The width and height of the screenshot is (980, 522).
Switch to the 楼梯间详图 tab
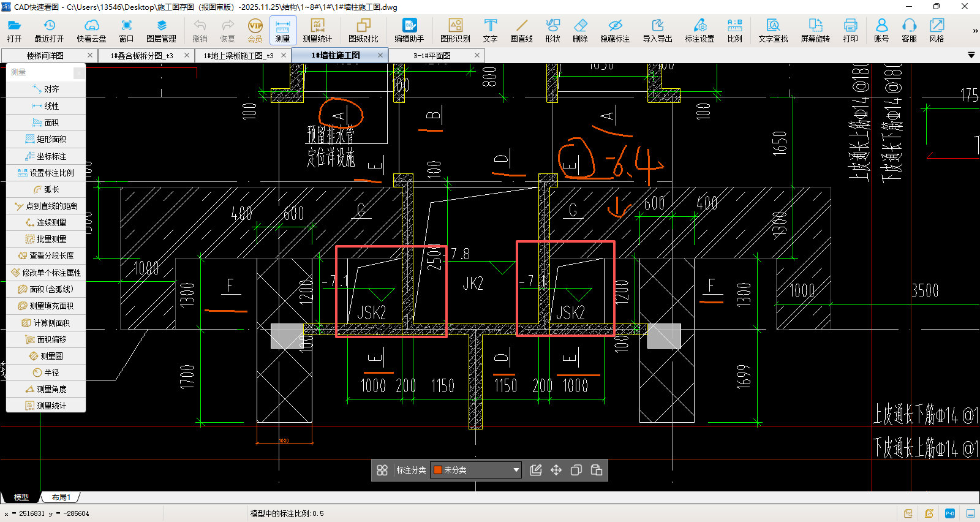point(45,56)
